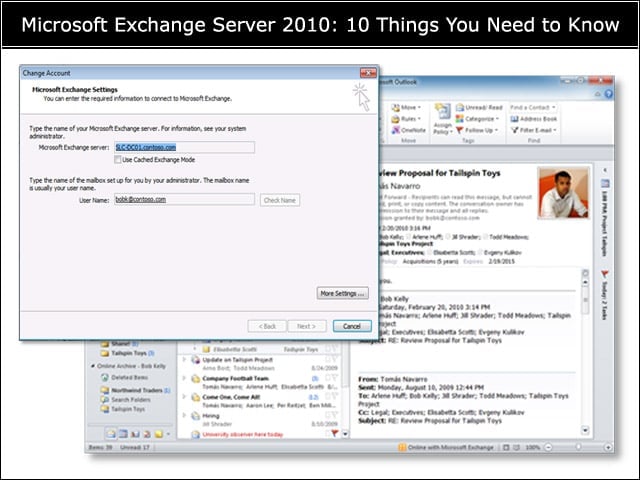The height and width of the screenshot is (480, 640).
Task: Open the Outlook Help question mark
Action: point(609,94)
